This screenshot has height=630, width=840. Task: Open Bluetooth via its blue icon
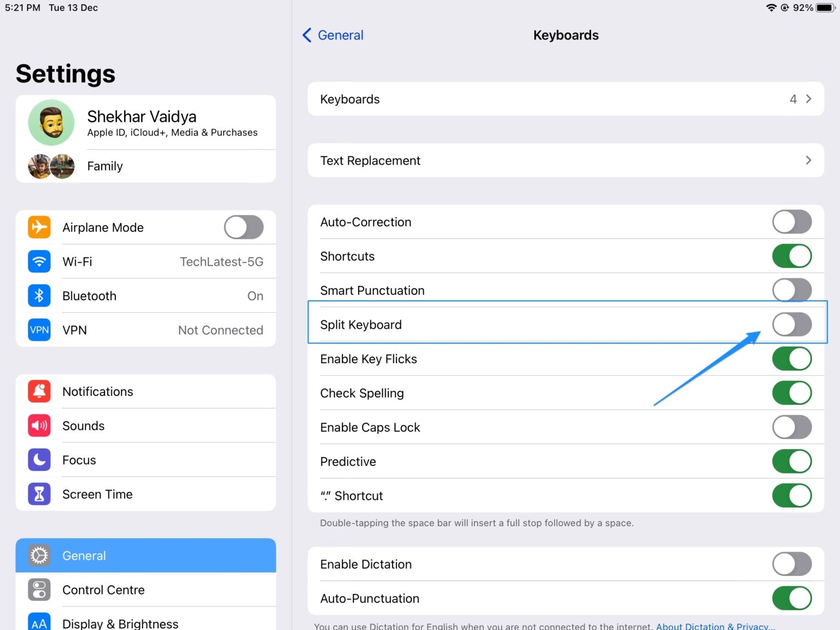(39, 296)
